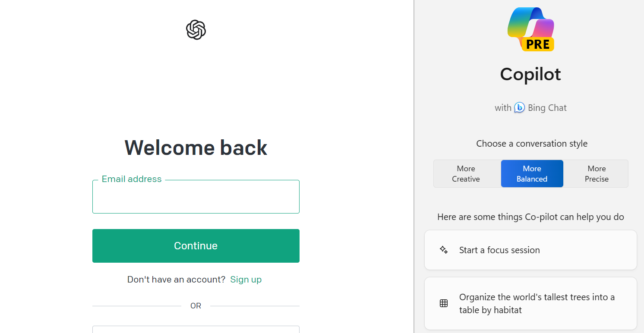
Task: Click the Email address field label
Action: 132,179
